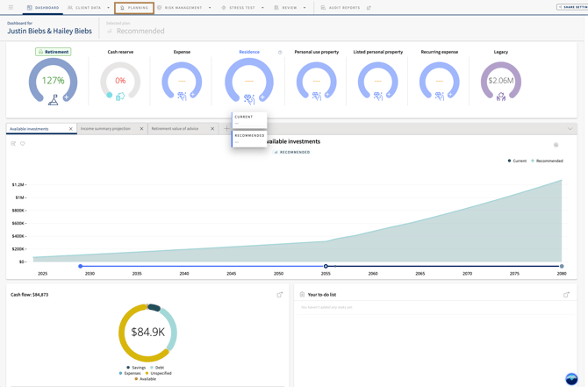Click the Residence gauge diamond icon
Image resolution: width=588 pixels, height=387 pixels.
click(249, 99)
